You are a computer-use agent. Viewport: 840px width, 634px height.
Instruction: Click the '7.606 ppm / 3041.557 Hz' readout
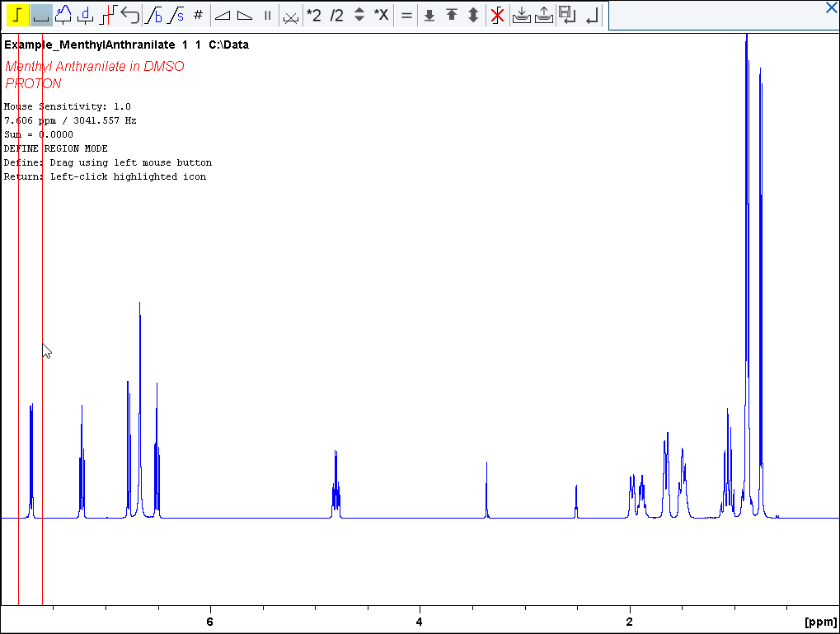pos(70,120)
